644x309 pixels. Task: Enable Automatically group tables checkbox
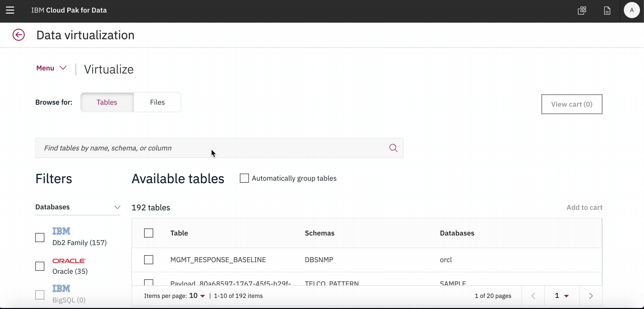pyautogui.click(x=244, y=178)
